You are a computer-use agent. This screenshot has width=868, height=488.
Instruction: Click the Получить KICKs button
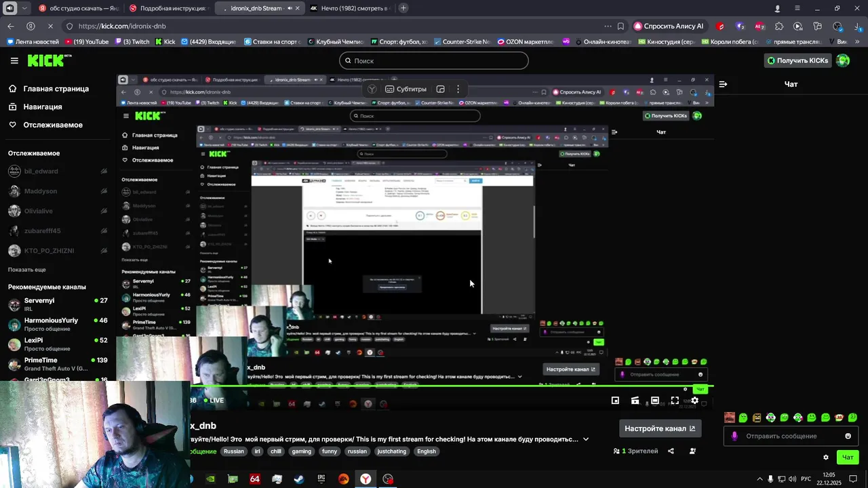(798, 60)
